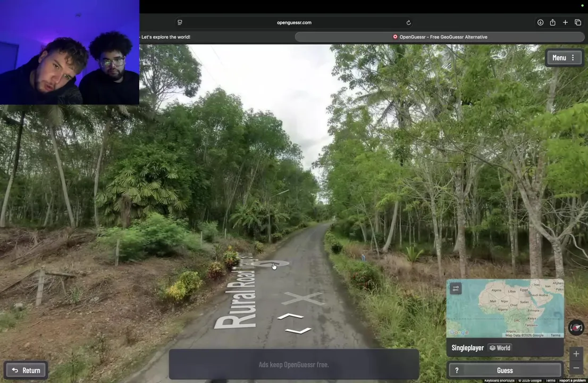Click the mini world map
588x383 pixels.
point(505,309)
